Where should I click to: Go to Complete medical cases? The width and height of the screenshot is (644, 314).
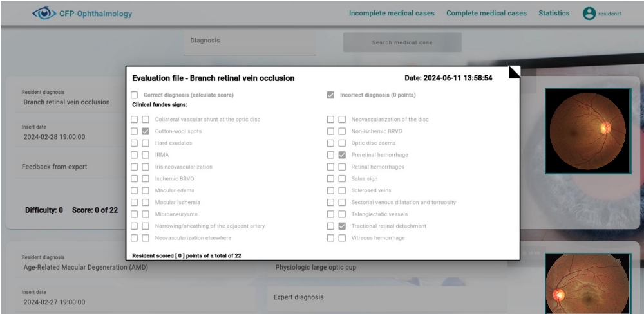pos(486,14)
